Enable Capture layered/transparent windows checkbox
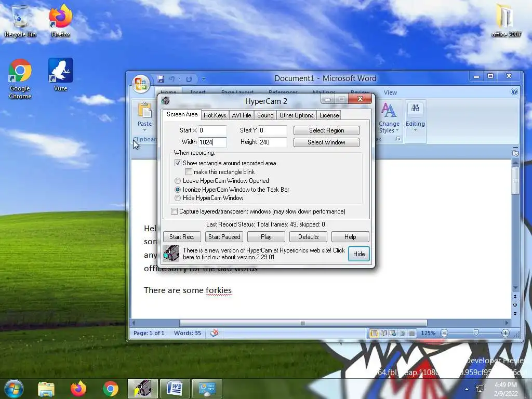 point(174,211)
